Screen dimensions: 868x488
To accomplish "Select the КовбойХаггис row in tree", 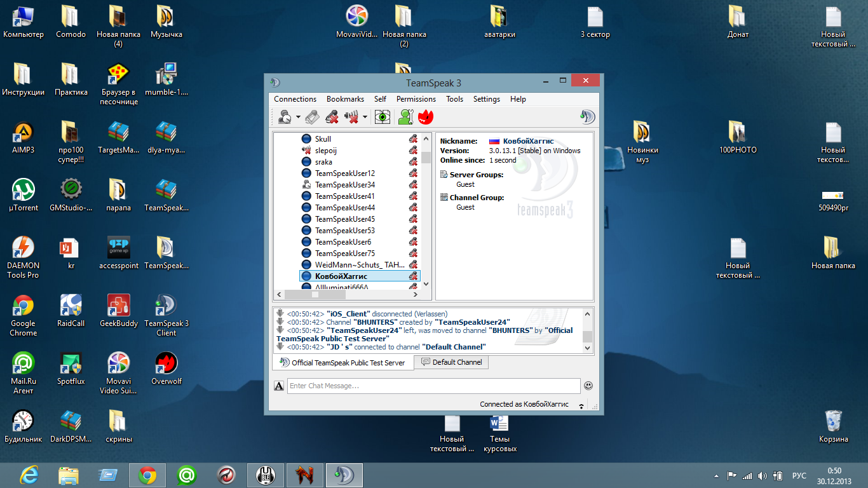I will pos(360,276).
